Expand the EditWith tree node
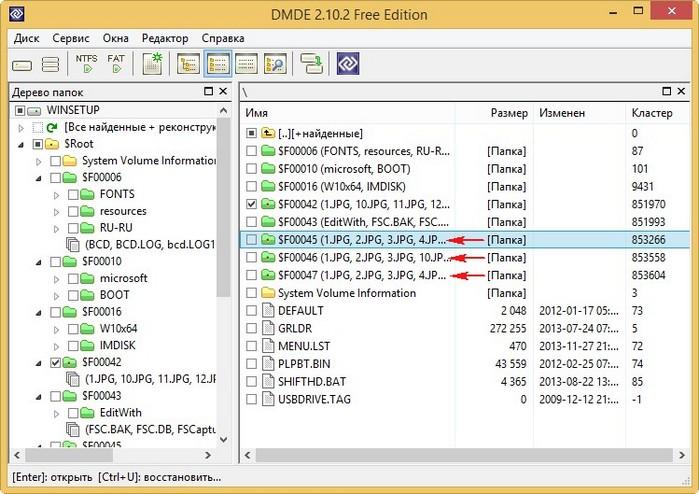Image resolution: width=699 pixels, height=494 pixels. click(57, 414)
